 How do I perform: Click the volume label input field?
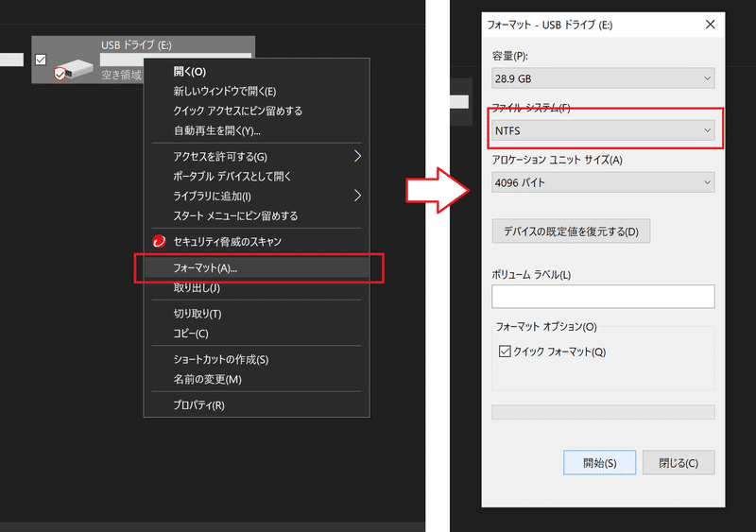click(603, 296)
